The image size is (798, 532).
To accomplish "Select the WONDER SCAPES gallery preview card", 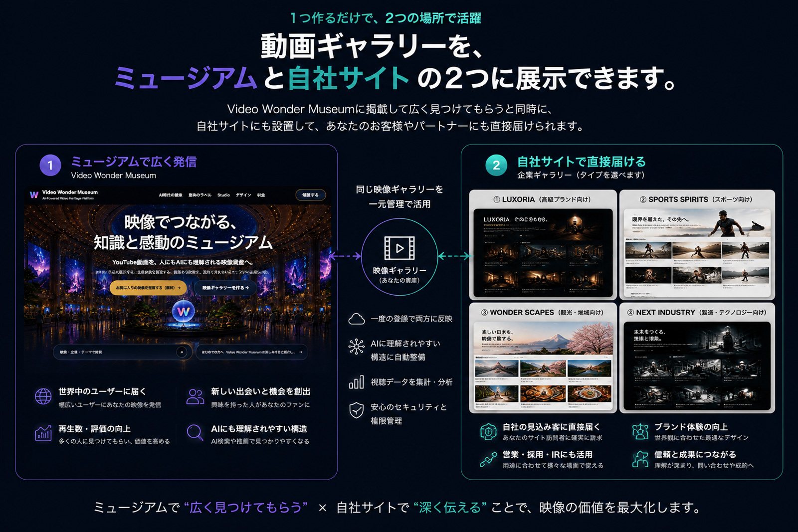I will tap(543, 358).
